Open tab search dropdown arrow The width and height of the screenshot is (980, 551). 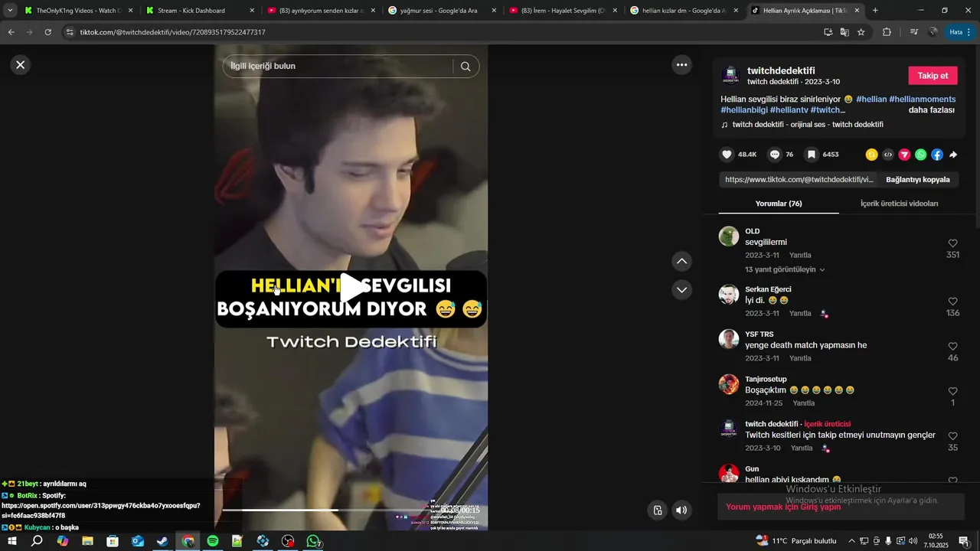point(10,11)
